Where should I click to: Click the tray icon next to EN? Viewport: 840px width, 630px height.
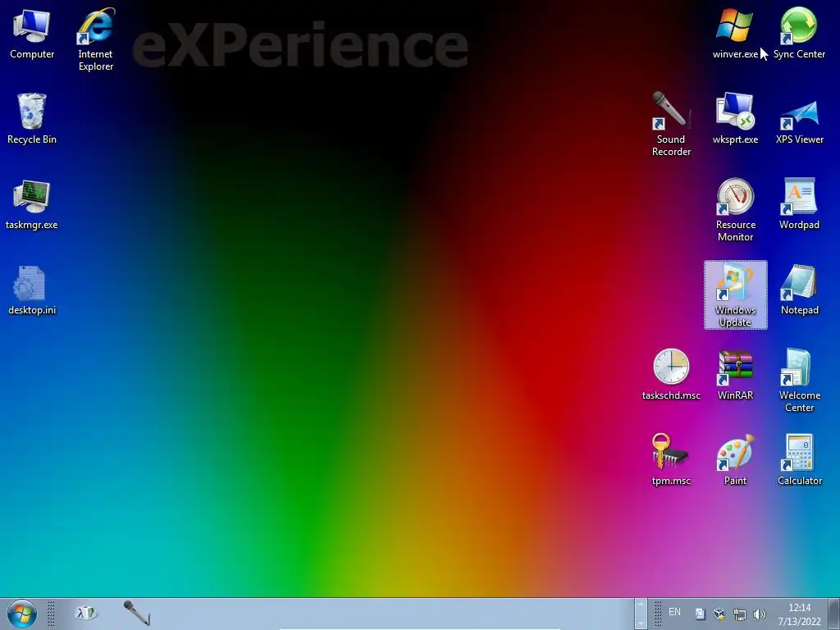point(700,614)
